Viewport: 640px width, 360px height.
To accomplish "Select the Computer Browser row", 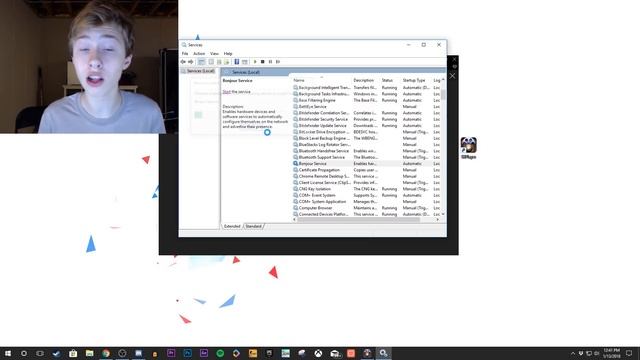I will click(x=367, y=208).
